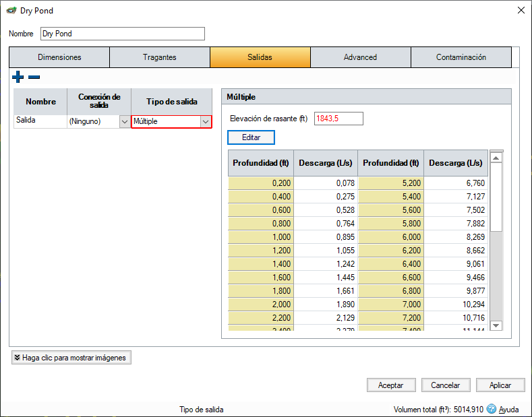Click Volumen total status text
The image size is (532, 417).
tap(438, 409)
